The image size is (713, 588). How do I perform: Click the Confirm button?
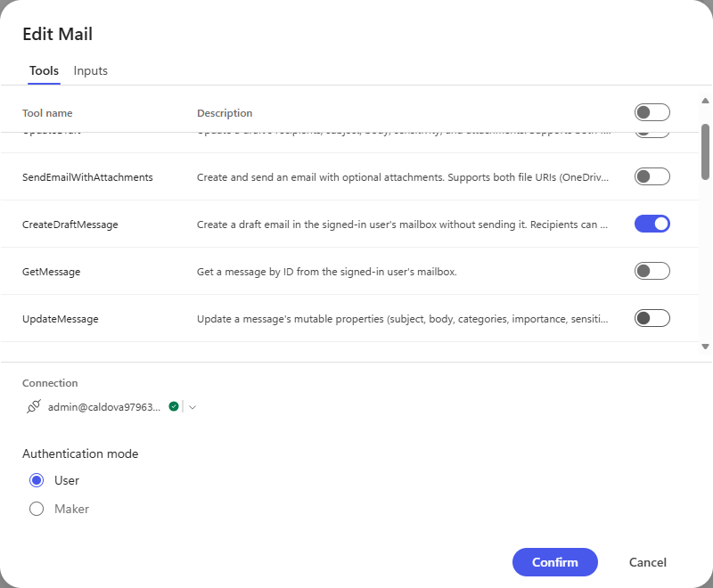tap(554, 562)
